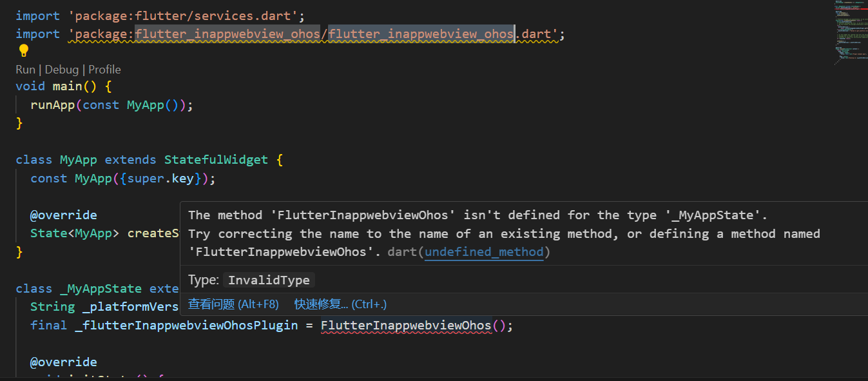Viewport: 868px width, 381px height.
Task: Click 查看问题 (Alt+F8) in the hover
Action: click(233, 304)
